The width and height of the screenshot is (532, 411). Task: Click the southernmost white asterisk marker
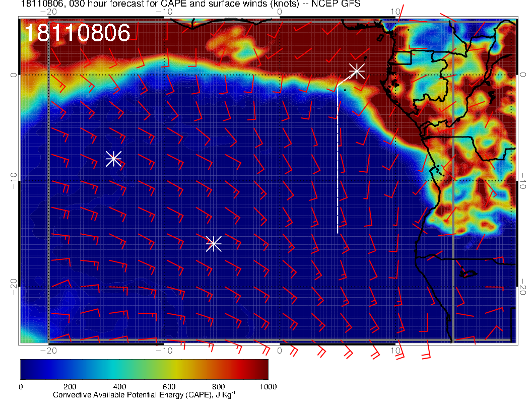pos(214,244)
